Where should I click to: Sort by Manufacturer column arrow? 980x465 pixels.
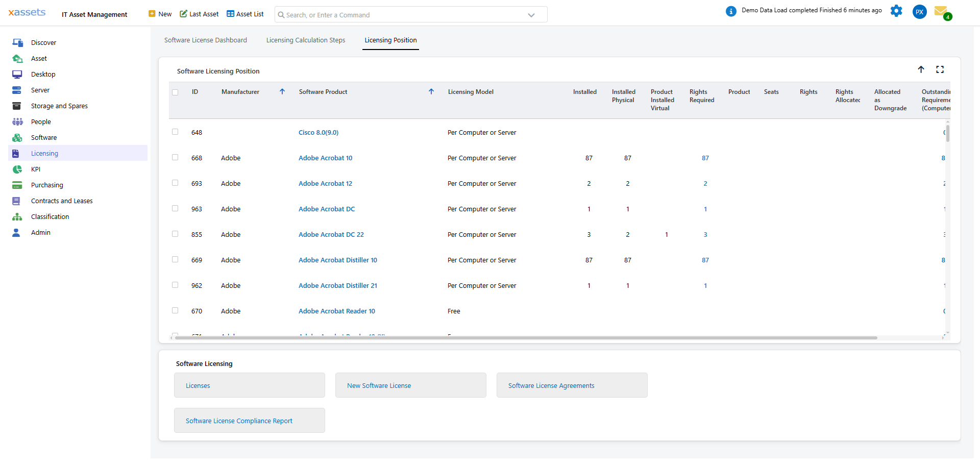pyautogui.click(x=282, y=92)
